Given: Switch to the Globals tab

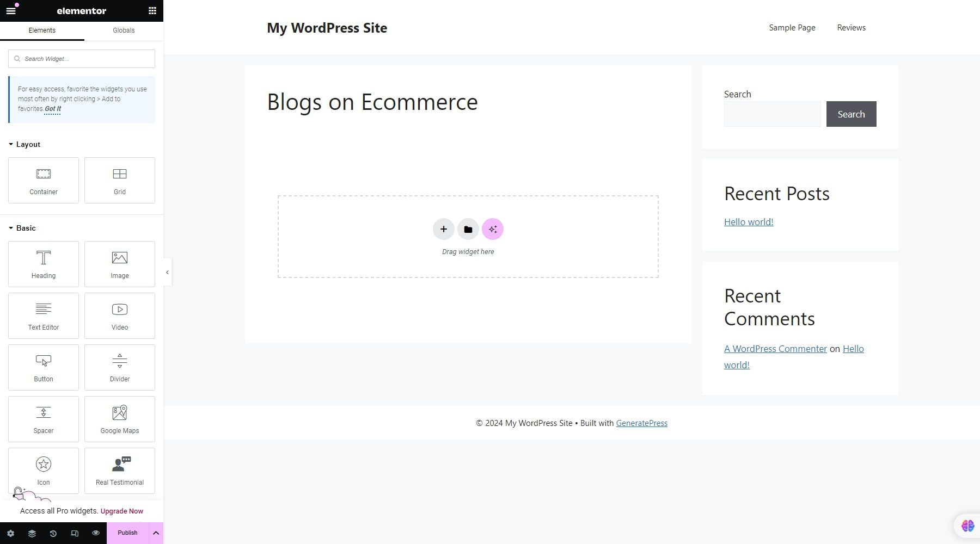Looking at the screenshot, I should 123,30.
